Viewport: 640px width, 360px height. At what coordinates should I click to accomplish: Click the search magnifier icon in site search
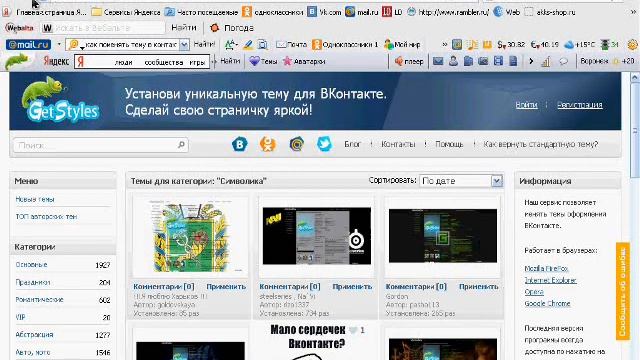pyautogui.click(x=181, y=144)
